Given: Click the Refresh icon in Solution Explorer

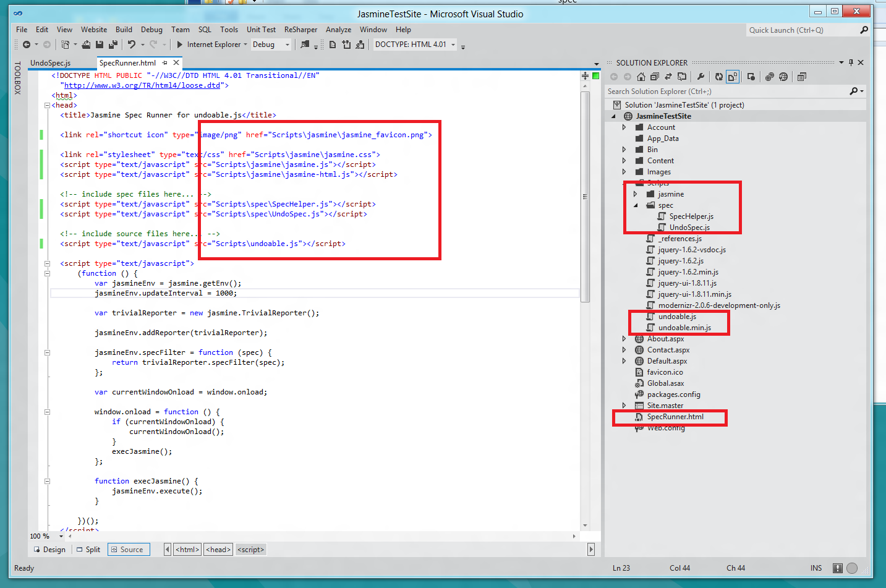Looking at the screenshot, I should click(719, 77).
